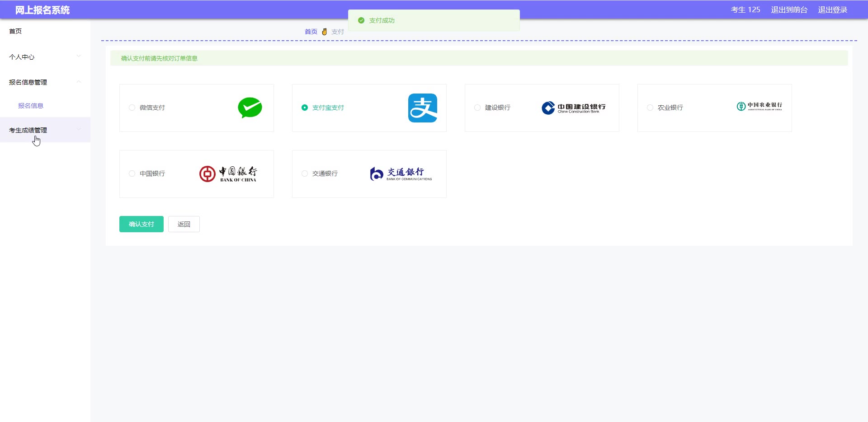Click the Bank of Communications logo
The width and height of the screenshot is (868, 422).
401,173
